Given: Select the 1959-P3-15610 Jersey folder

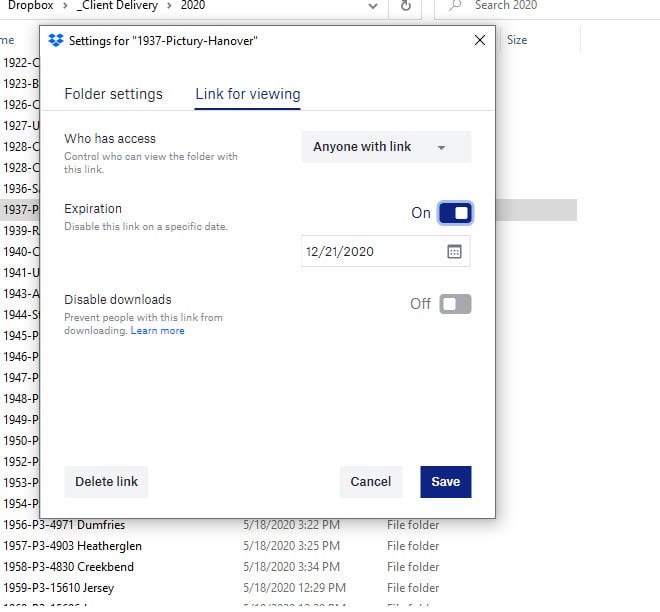Looking at the screenshot, I should coord(59,588).
